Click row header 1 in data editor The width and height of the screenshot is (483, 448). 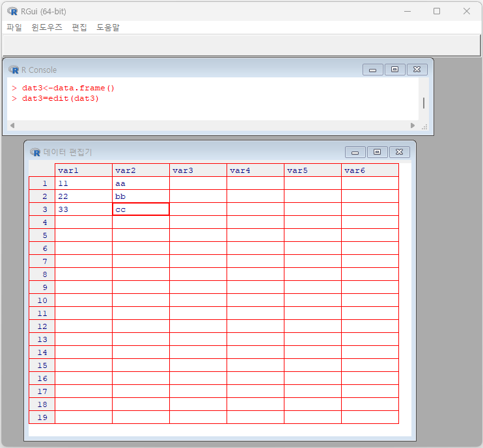(x=42, y=183)
